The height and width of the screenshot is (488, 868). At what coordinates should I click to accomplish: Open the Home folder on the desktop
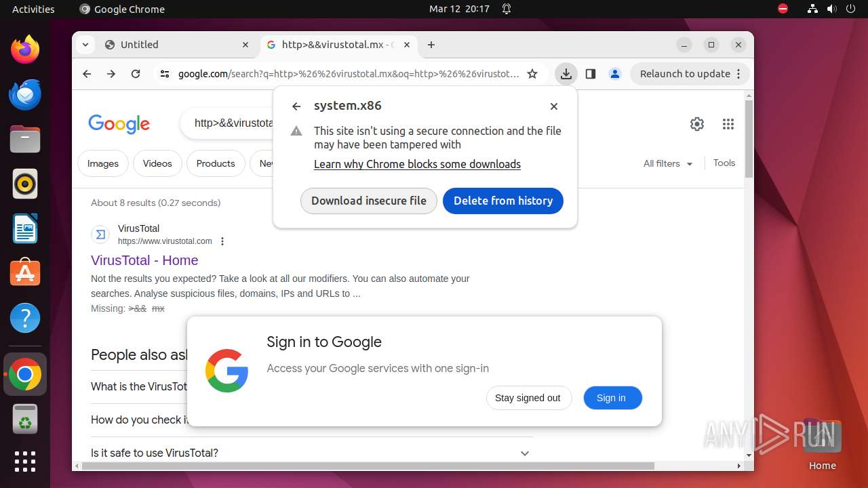tap(822, 444)
